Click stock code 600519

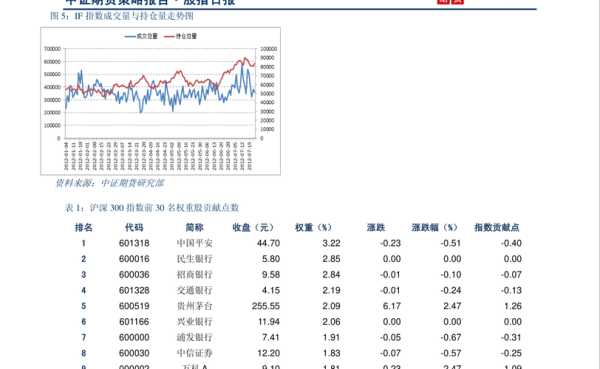[x=134, y=306]
